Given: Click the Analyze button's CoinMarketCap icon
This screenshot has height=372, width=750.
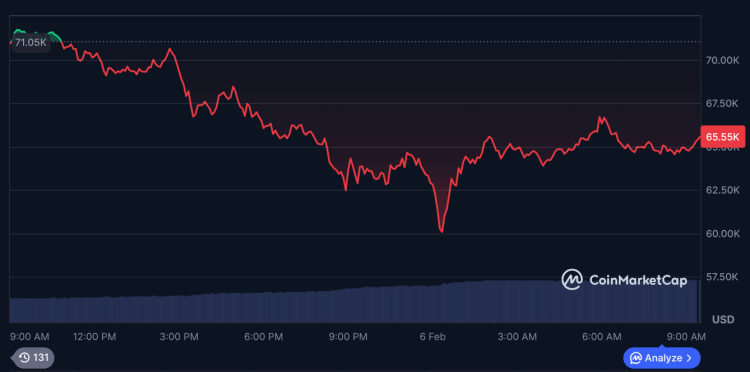Looking at the screenshot, I should click(636, 358).
